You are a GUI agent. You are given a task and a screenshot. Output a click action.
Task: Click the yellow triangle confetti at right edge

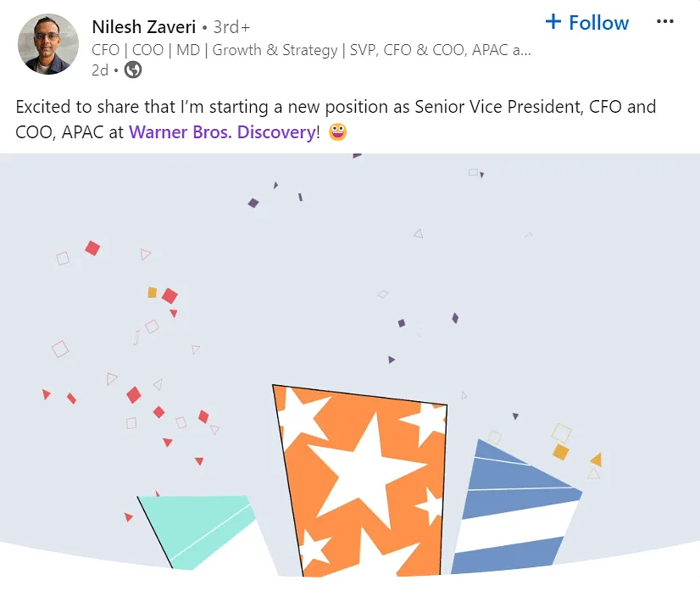coord(596,460)
